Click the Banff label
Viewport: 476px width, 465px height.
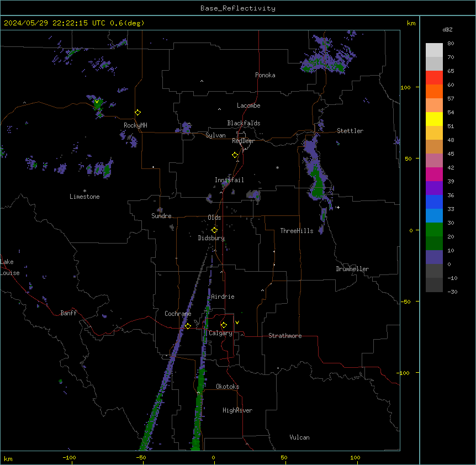coord(68,313)
